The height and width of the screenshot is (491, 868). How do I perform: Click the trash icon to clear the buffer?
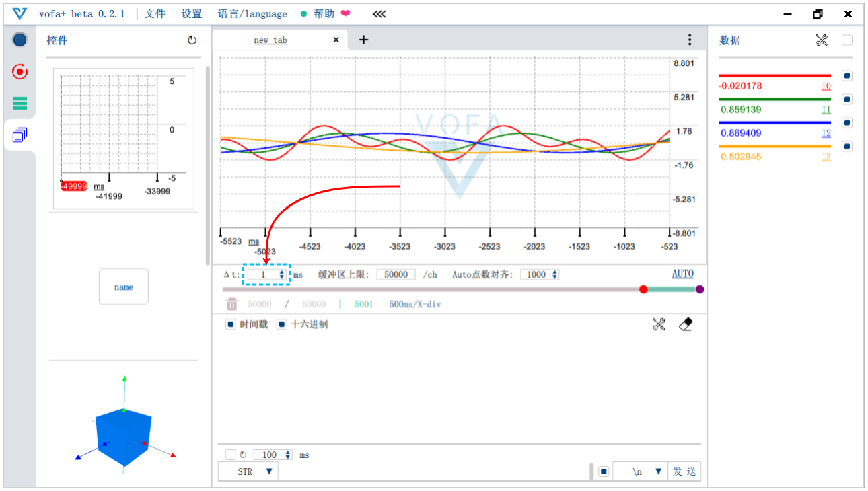[231, 304]
